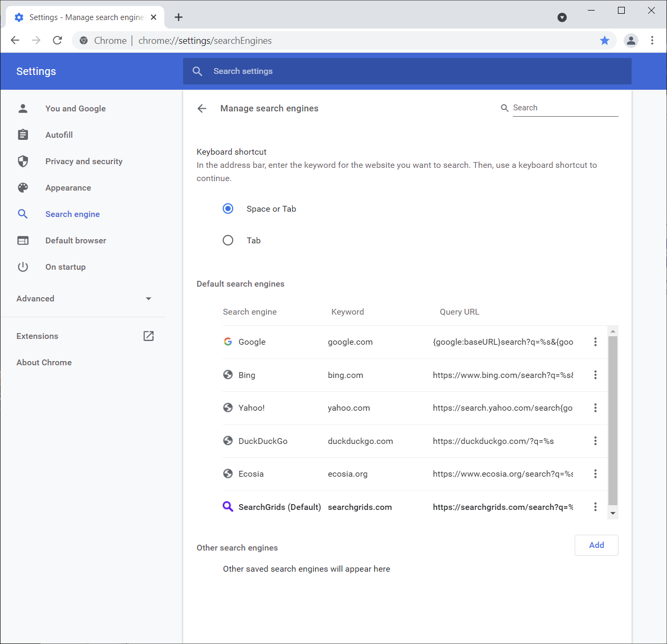Open more actions for Yahoo!
This screenshot has height=644, width=667.
(x=595, y=408)
